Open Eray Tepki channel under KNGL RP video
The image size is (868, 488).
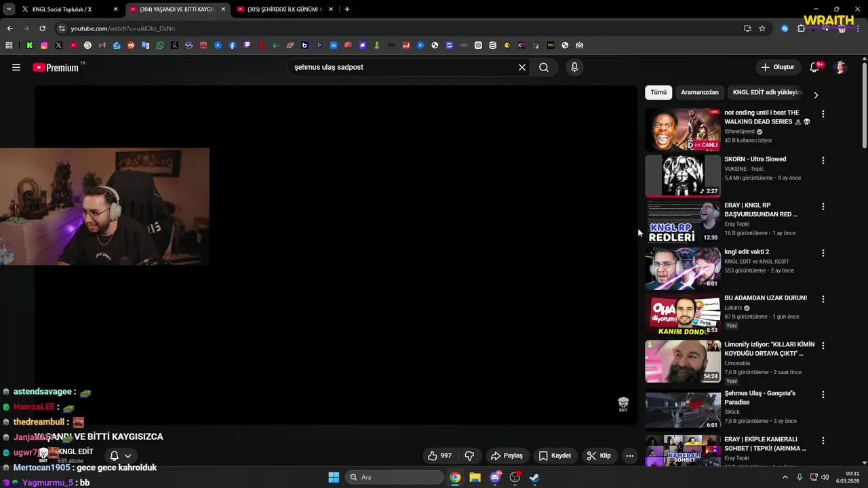click(x=736, y=224)
